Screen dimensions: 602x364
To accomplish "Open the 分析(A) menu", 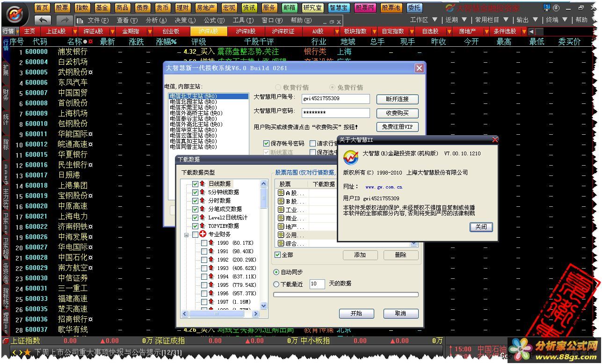I will [x=156, y=21].
